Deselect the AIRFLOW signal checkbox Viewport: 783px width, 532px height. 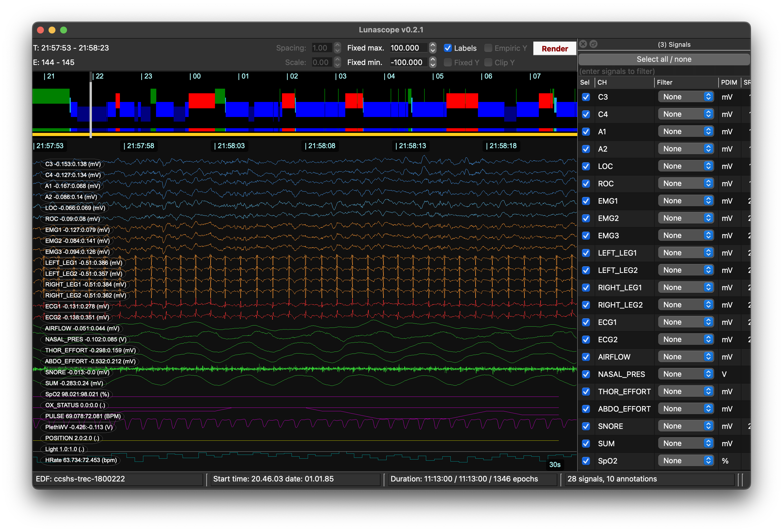586,357
